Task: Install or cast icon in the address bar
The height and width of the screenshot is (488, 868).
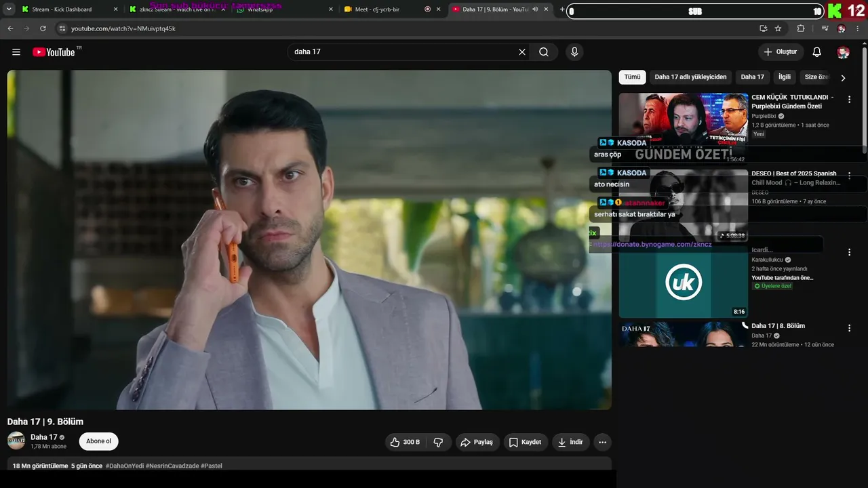Action: tap(763, 28)
